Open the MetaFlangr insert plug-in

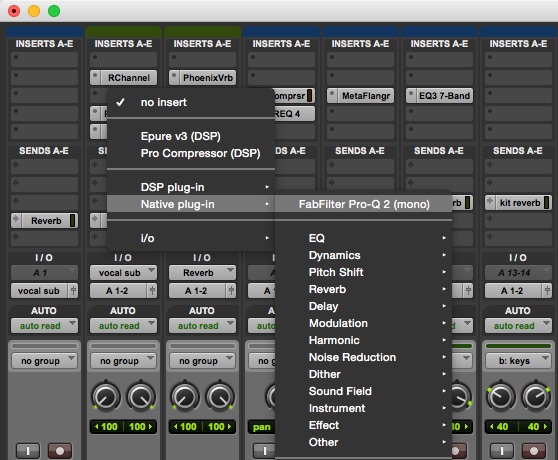click(365, 96)
